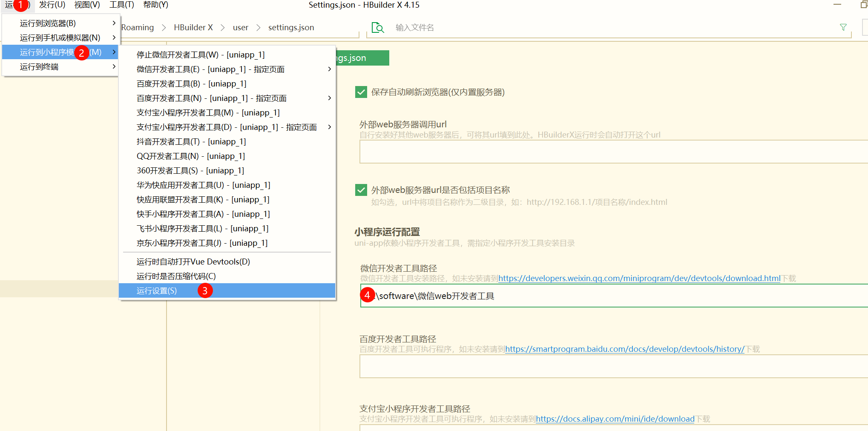
Task: Open 运行设置(S) menu entry
Action: (227, 290)
